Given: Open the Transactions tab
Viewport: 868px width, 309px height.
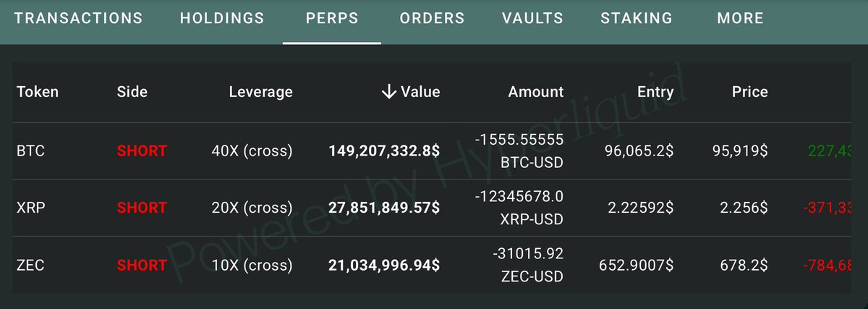Looking at the screenshot, I should click(x=78, y=18).
